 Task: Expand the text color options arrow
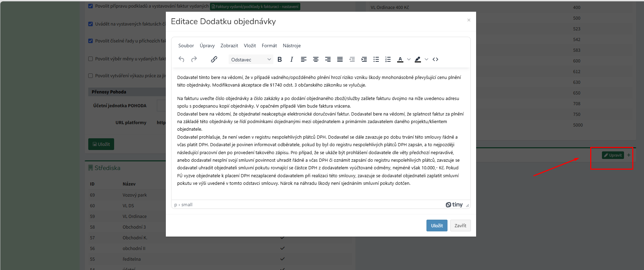pyautogui.click(x=409, y=59)
